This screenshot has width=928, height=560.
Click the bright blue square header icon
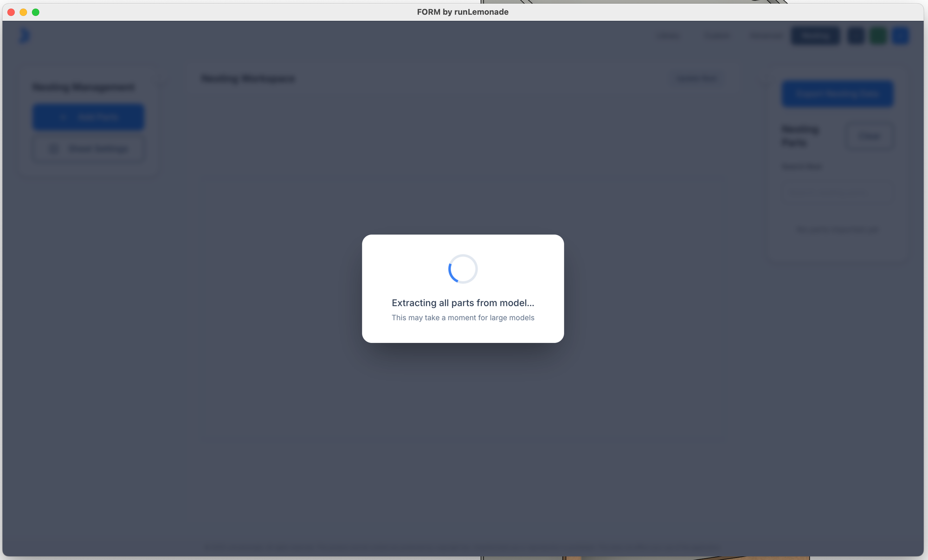pyautogui.click(x=900, y=36)
